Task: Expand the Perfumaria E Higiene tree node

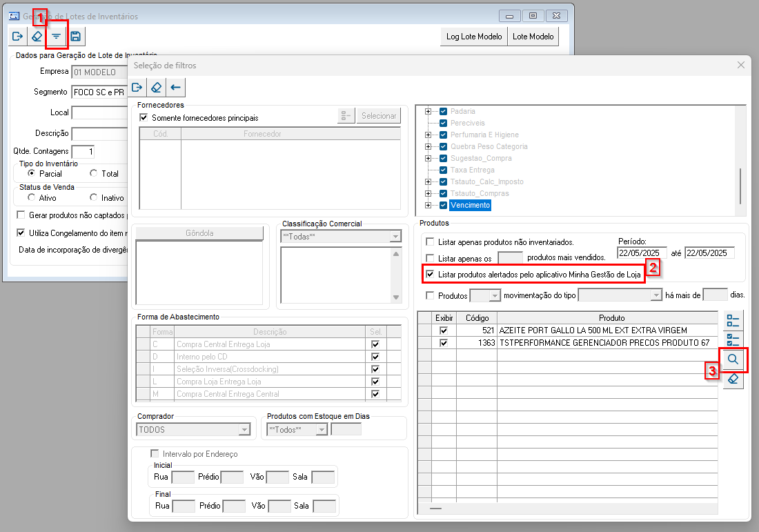Action: [428, 135]
